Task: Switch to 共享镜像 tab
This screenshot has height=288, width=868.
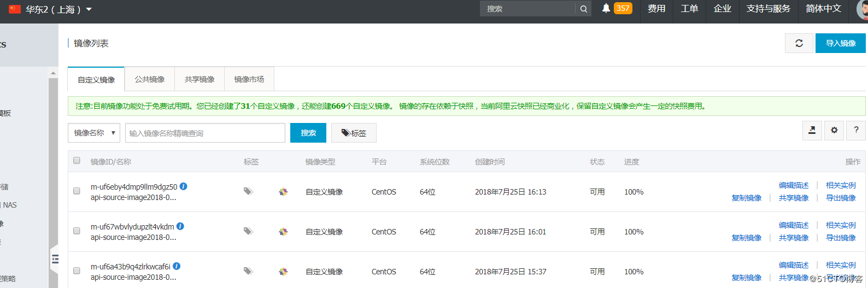Action: [200, 80]
